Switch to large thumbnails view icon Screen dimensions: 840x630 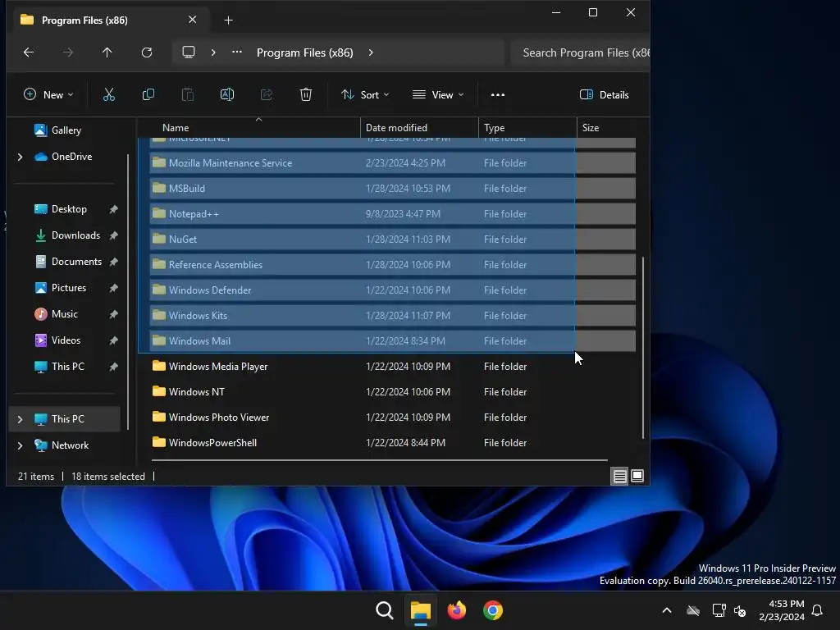click(x=637, y=476)
